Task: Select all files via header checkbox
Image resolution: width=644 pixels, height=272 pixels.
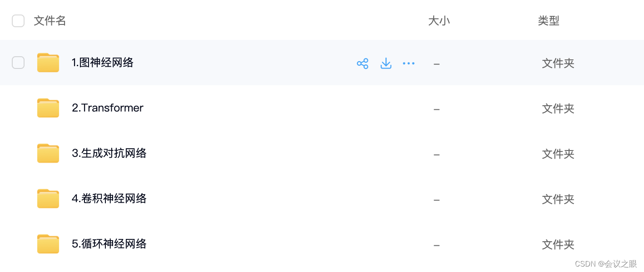Action: tap(18, 20)
